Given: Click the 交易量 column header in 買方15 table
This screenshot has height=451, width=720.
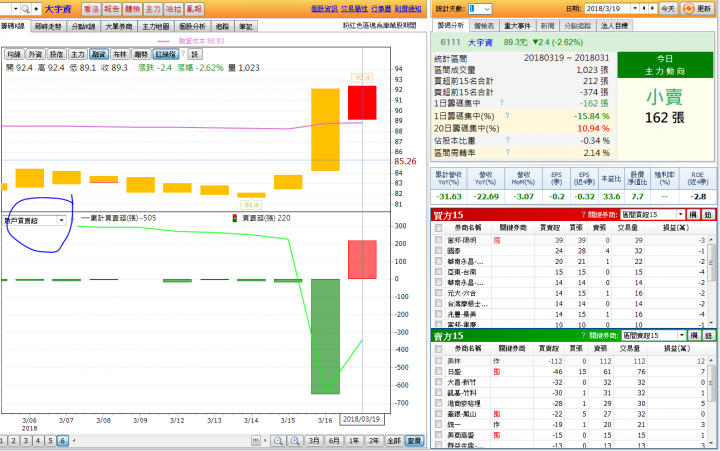Looking at the screenshot, I should pyautogui.click(x=627, y=228).
